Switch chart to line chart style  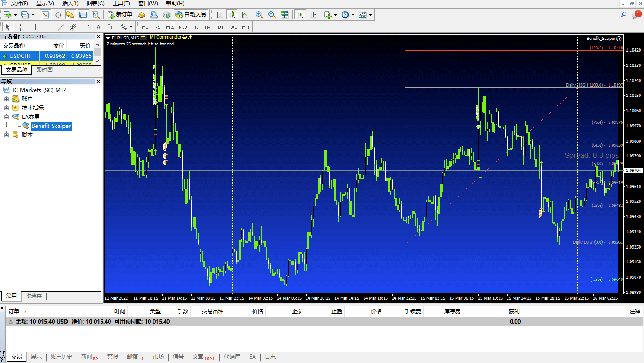click(245, 14)
